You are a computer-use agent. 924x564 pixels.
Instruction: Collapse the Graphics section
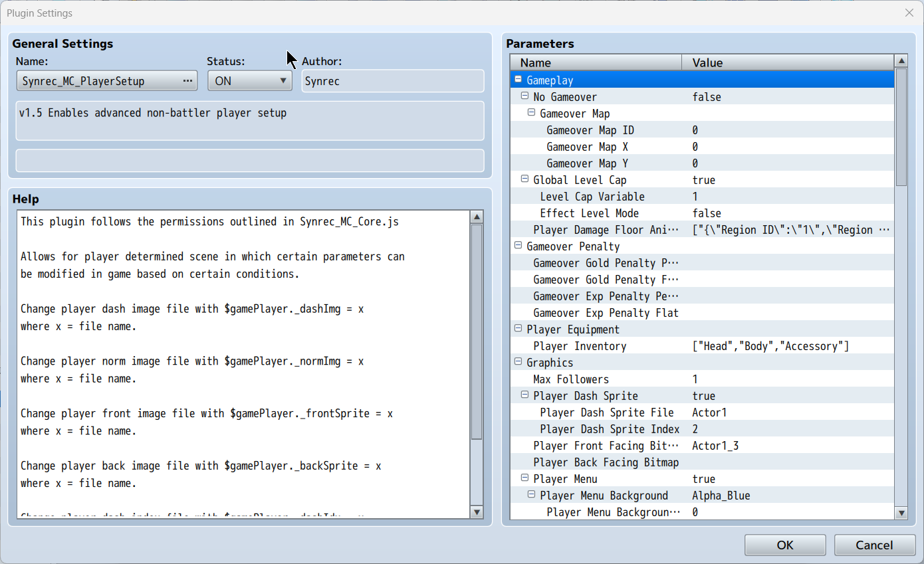[518, 362]
